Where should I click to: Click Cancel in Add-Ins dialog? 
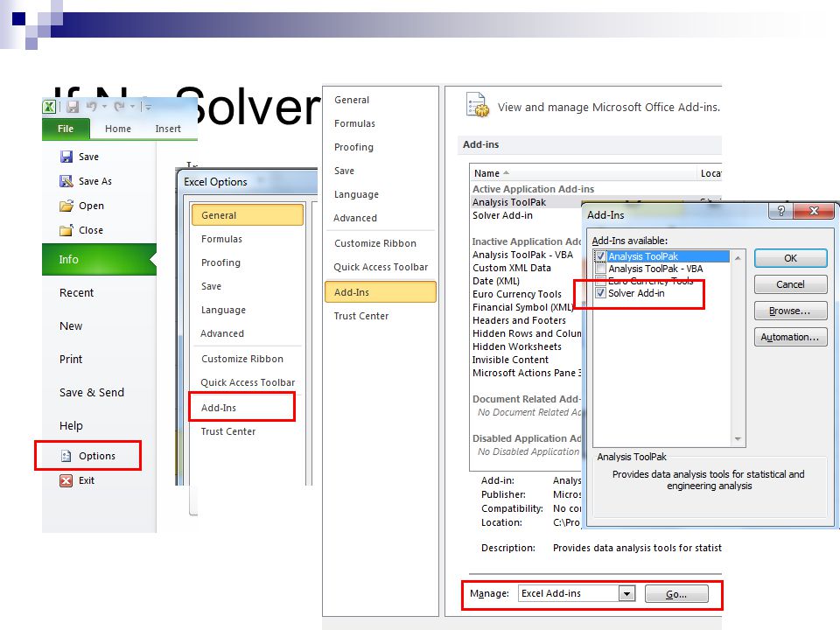(791, 284)
